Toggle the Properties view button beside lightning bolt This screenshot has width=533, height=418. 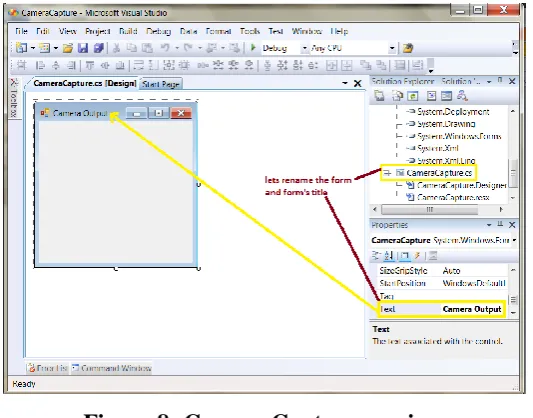[x=405, y=256]
